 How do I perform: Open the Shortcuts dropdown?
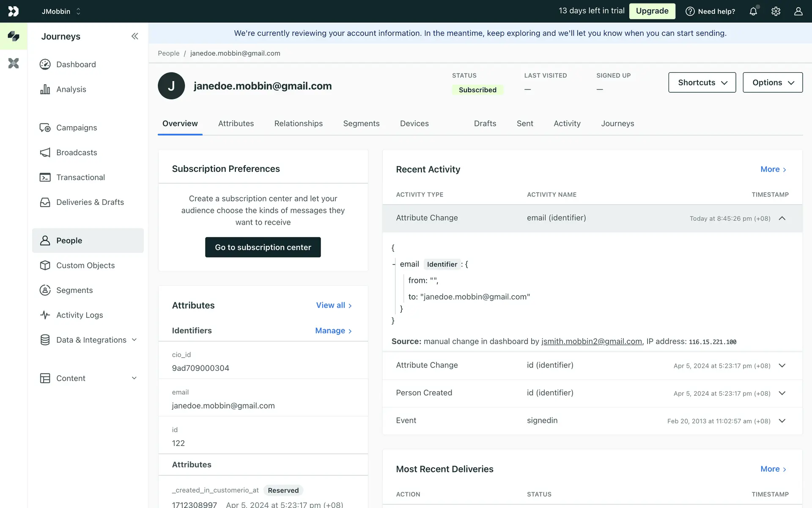pyautogui.click(x=702, y=83)
